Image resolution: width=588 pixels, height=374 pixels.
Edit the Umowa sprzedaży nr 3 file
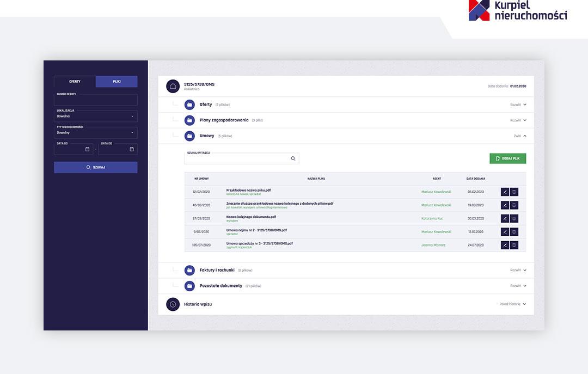coord(505,246)
